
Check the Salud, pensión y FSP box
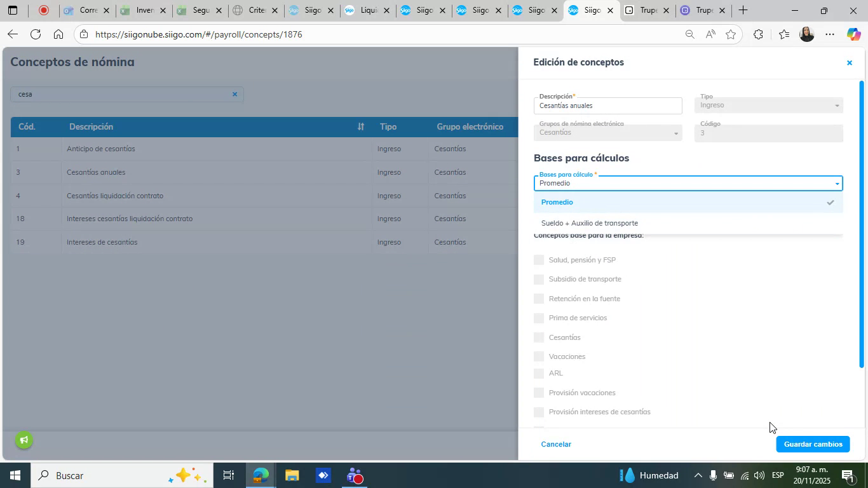(539, 260)
